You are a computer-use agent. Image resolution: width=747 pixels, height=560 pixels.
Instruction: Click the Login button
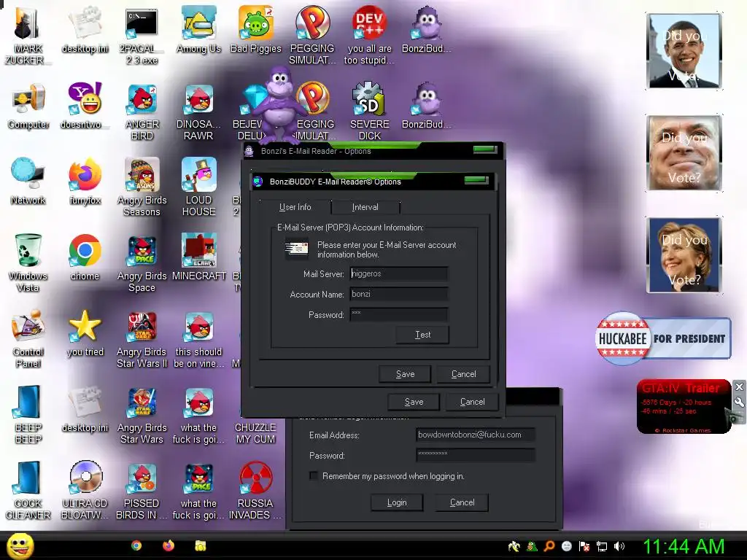coord(397,502)
